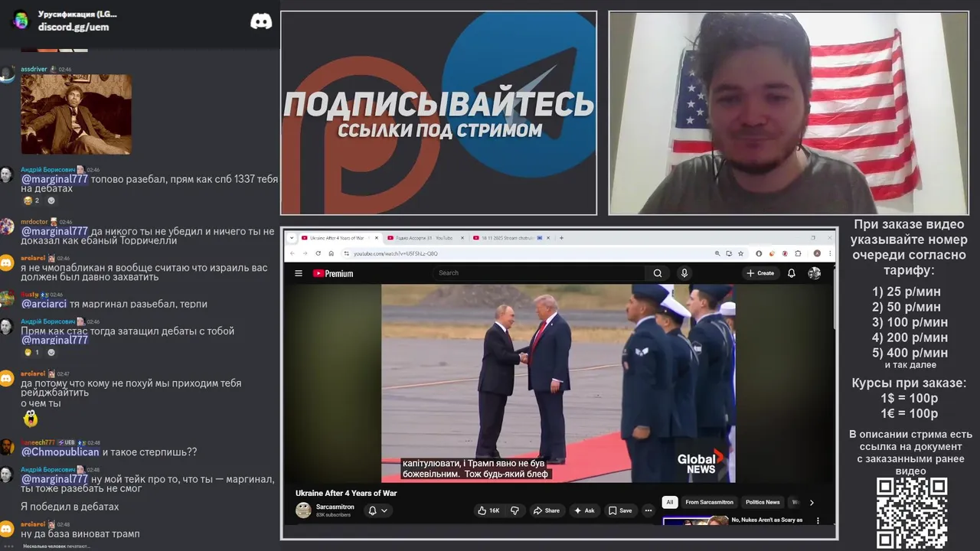This screenshot has height=551, width=980.
Task: Open the Nukes Aren't as Scary thumbnail
Action: [x=695, y=521]
